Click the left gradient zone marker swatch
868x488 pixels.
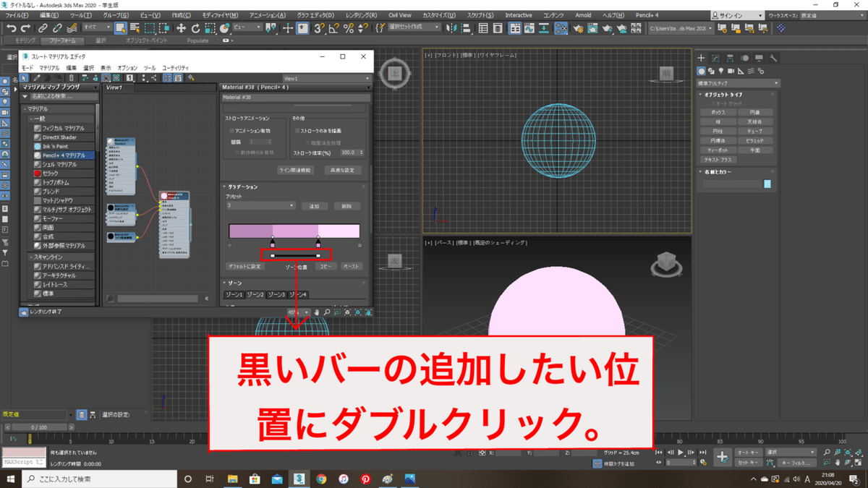(x=273, y=244)
